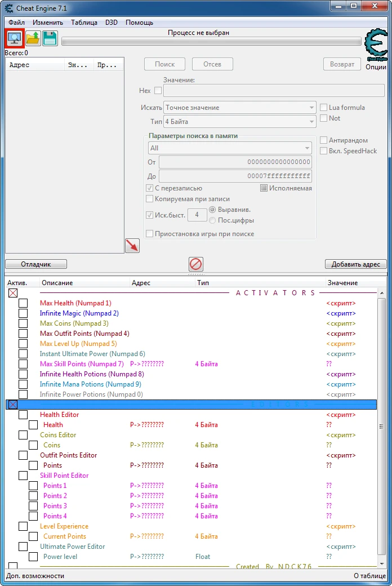This screenshot has width=392, height=586.
Task: Click the Отсев button
Action: (212, 64)
